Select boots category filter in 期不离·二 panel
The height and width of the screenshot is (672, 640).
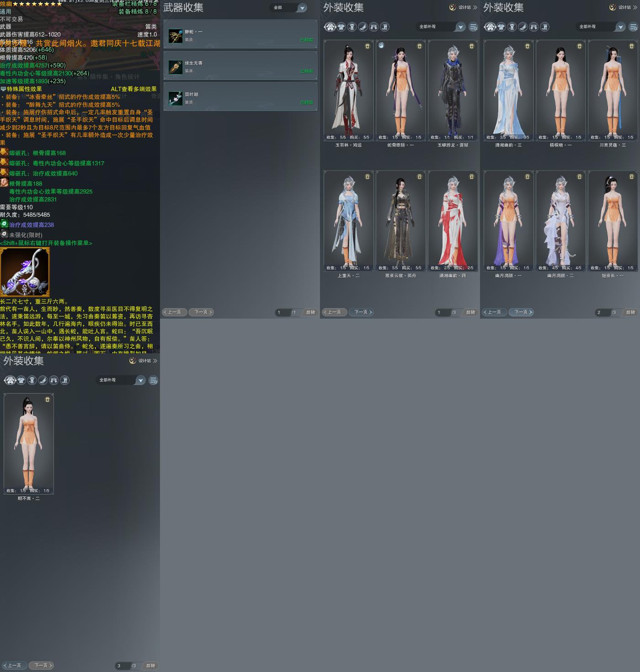pos(65,380)
